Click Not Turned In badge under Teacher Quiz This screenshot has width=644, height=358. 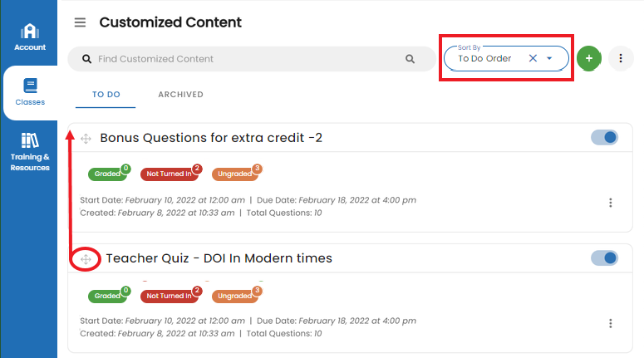pos(170,296)
